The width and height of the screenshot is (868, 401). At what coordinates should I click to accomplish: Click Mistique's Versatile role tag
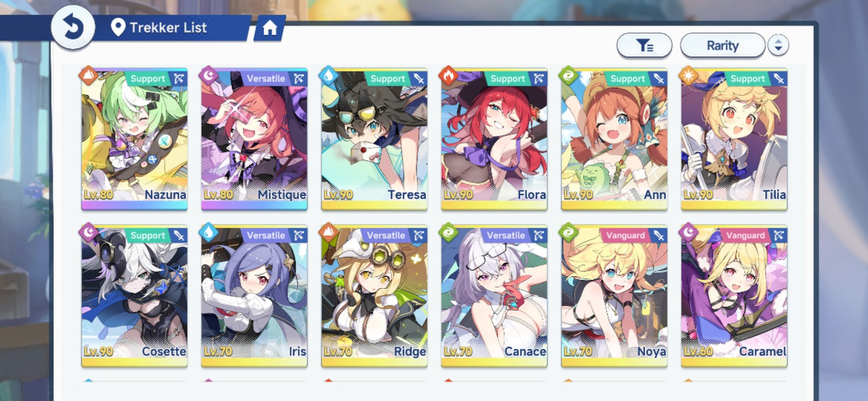(x=264, y=79)
